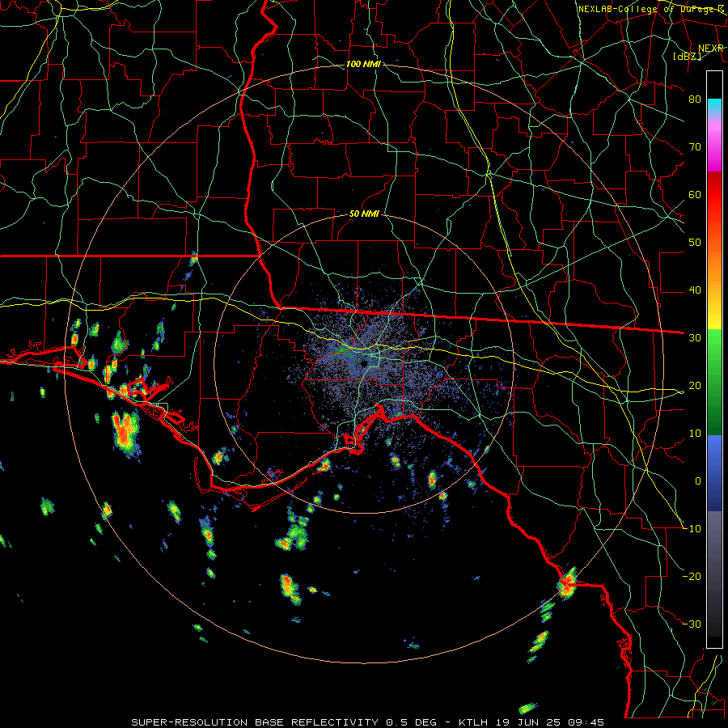
Task: Pick the green segment of the reflectivity color bar
Action: click(714, 381)
